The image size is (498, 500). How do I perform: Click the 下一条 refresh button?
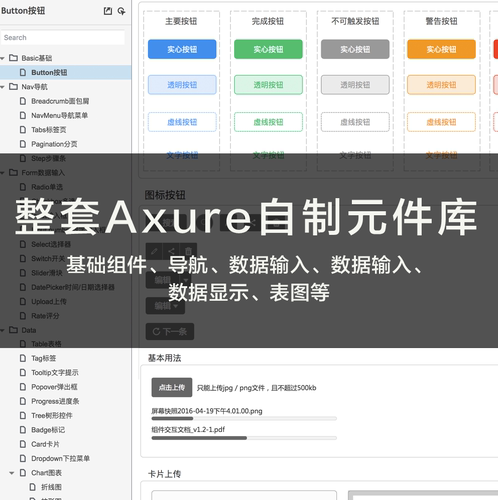pyautogui.click(x=170, y=332)
